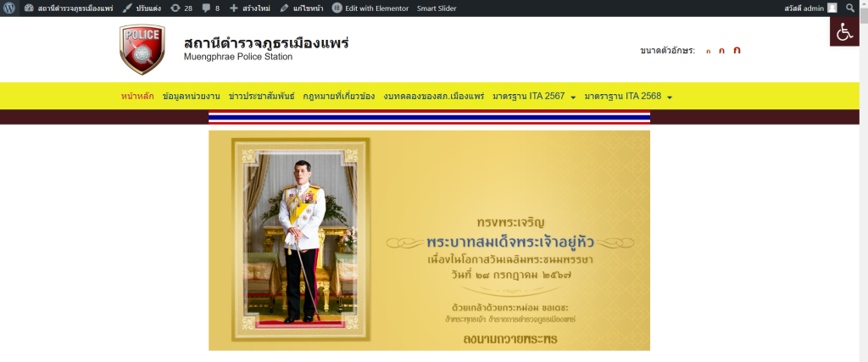Click Edit with Elementor icon
The width and height of the screenshot is (868, 362).
click(x=337, y=8)
